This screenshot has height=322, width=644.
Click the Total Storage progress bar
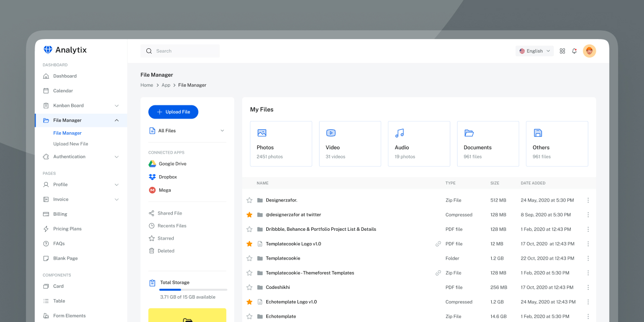[x=193, y=290]
